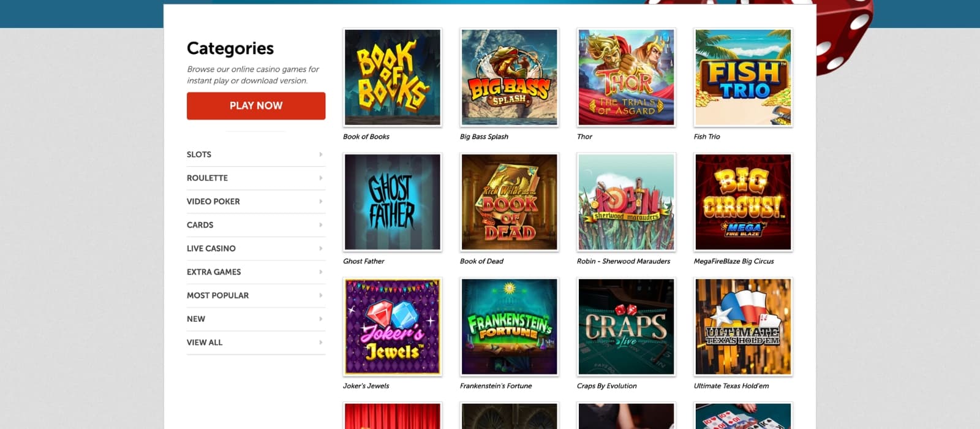Click the "Joker's Jewels" caption

click(366, 386)
